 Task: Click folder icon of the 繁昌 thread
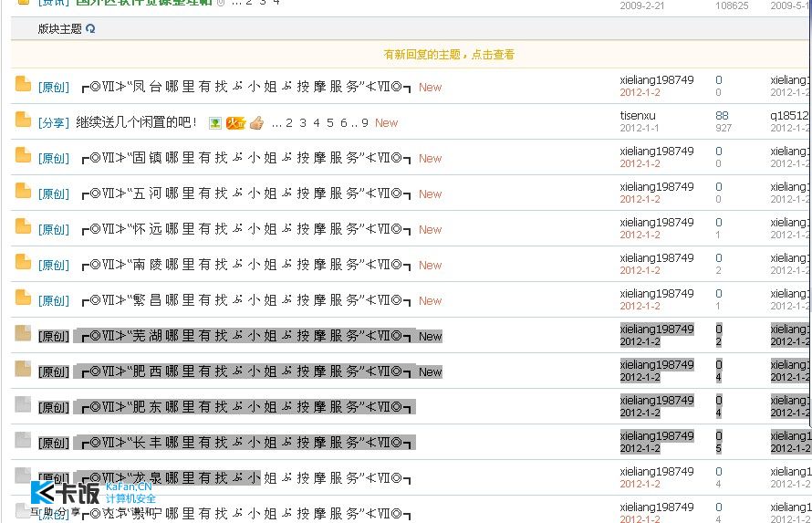pos(23,298)
